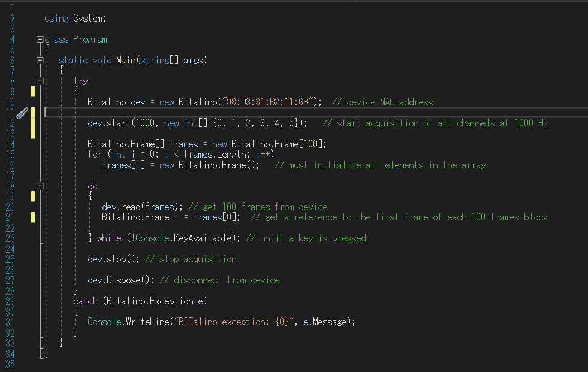Click the Console.WriteLine statement

point(221,322)
